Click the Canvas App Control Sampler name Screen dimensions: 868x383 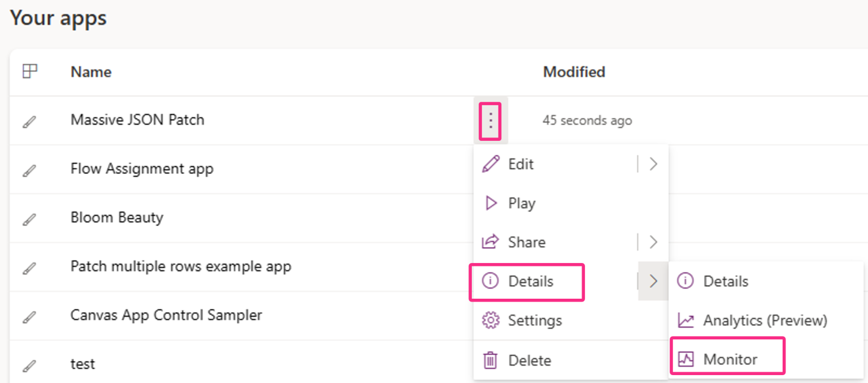[166, 315]
